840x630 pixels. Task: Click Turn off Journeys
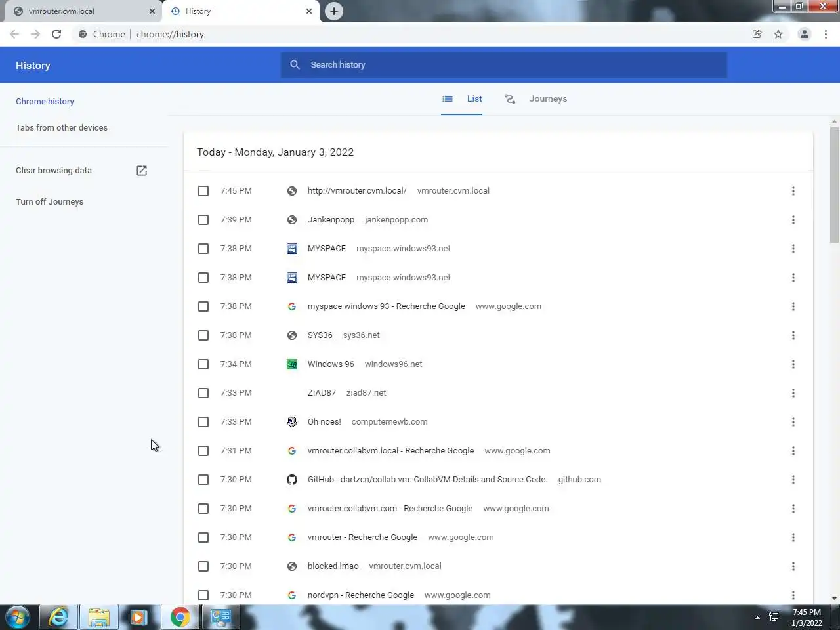pos(49,202)
